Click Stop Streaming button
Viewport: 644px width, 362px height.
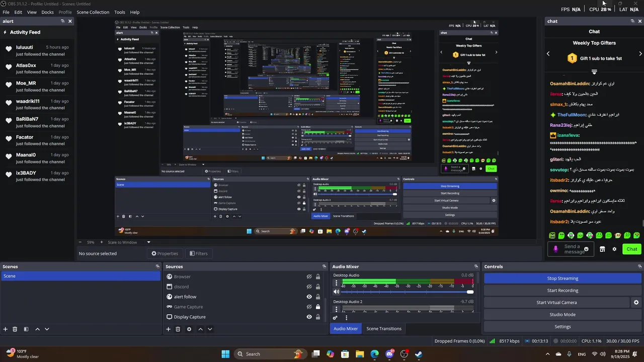562,279
